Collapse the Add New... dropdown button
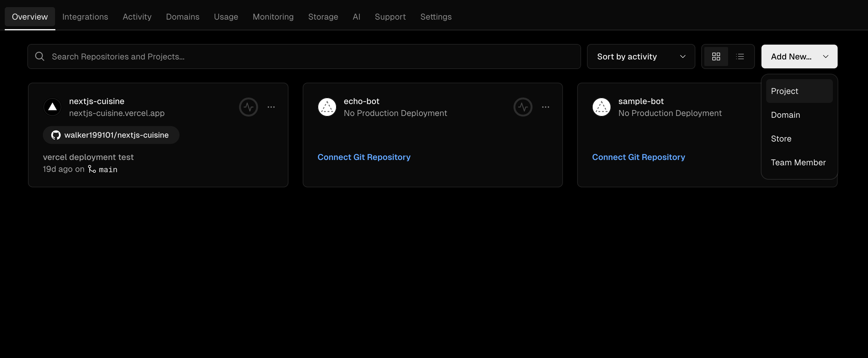Screen dimensions: 868x358 [x=799, y=56]
